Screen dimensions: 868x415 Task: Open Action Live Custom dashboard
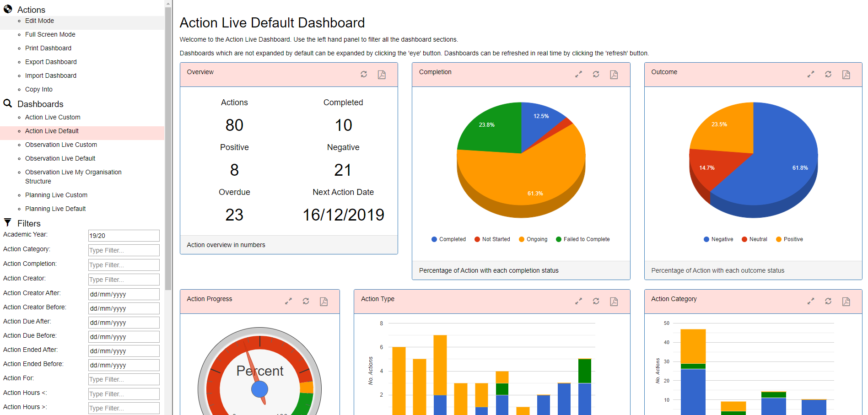coord(53,117)
